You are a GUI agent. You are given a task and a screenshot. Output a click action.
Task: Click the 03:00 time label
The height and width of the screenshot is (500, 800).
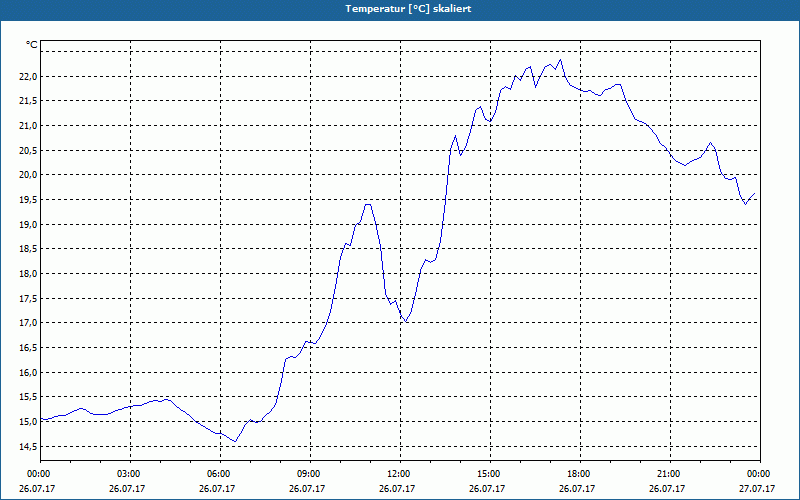click(128, 474)
